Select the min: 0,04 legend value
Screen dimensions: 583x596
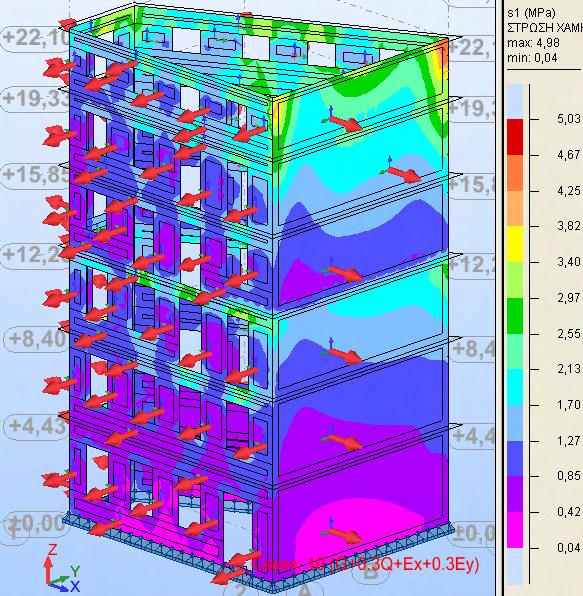click(x=532, y=58)
